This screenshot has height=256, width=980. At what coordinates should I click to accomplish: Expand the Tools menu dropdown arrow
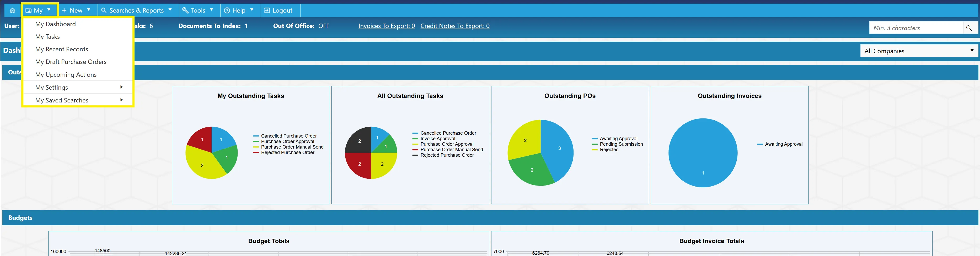(212, 10)
